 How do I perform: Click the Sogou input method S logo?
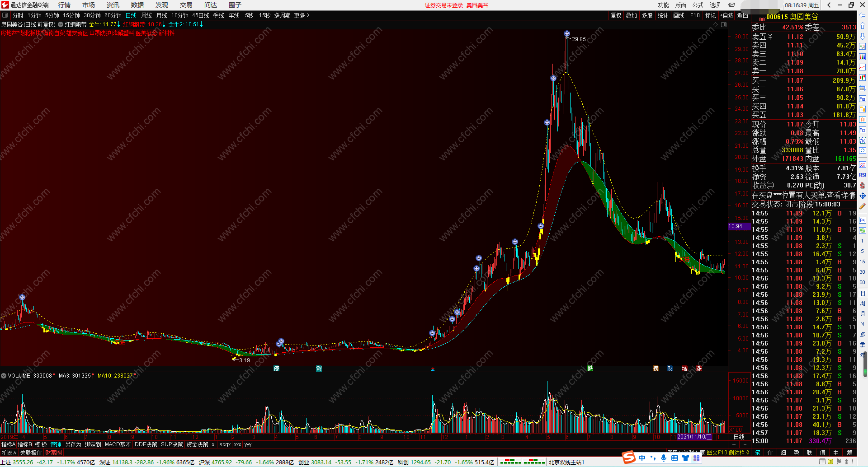tap(629, 457)
